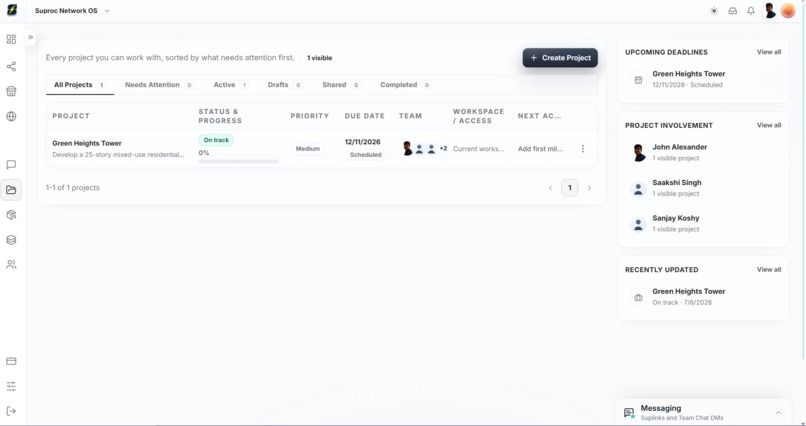Click the logout icon in sidebar
The height and width of the screenshot is (426, 806).
pyautogui.click(x=11, y=411)
